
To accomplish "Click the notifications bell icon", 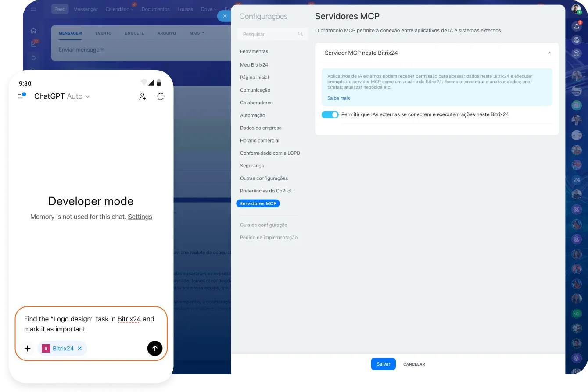I will [577, 26].
